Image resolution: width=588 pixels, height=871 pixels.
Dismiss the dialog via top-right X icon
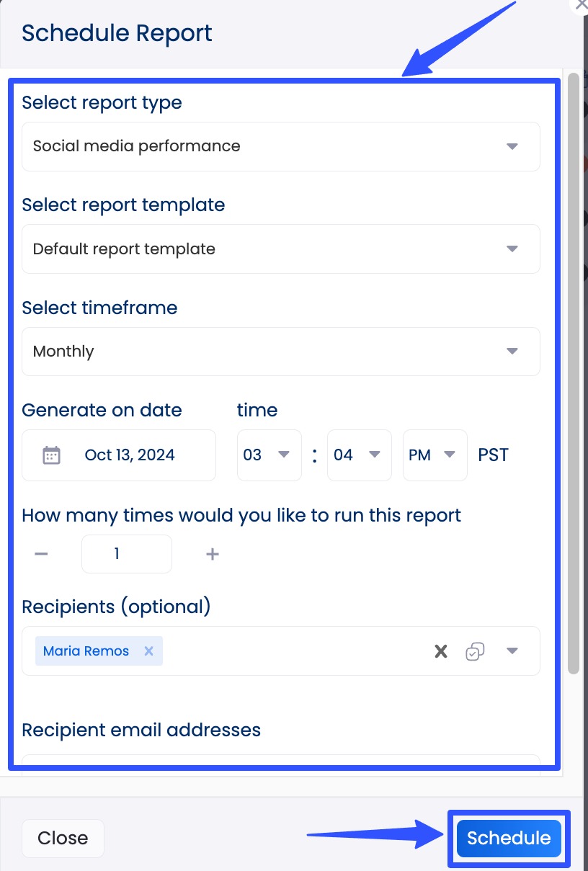tap(581, 6)
